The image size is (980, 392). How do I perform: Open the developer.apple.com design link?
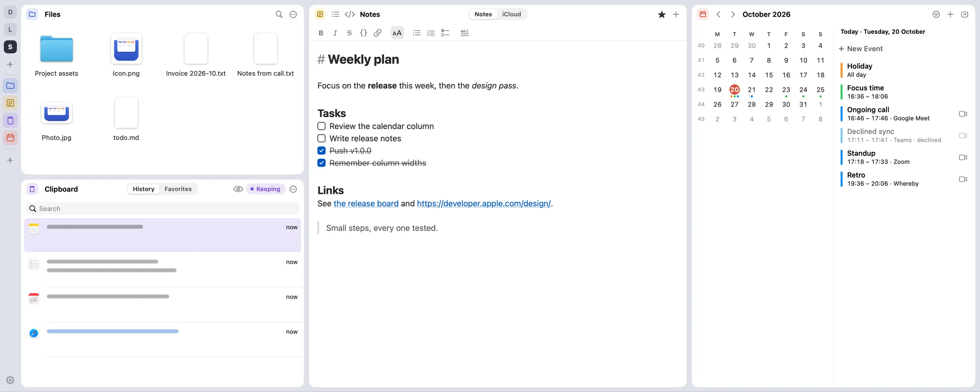[x=484, y=203]
